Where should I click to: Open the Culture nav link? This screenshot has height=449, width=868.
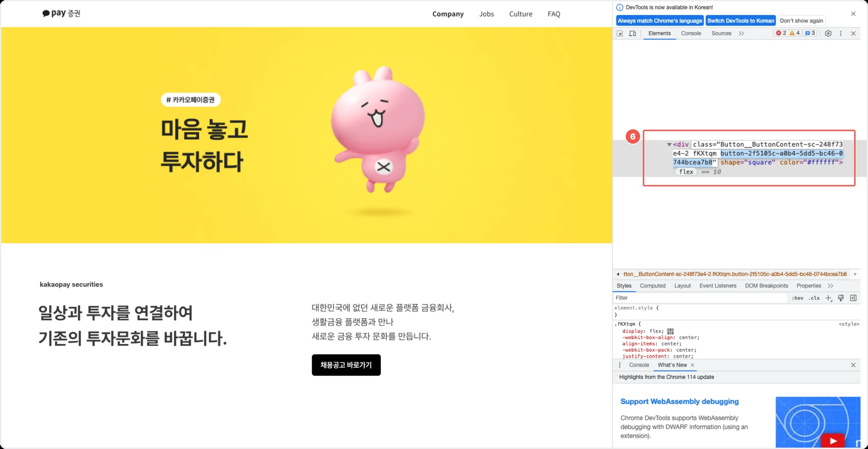point(521,14)
